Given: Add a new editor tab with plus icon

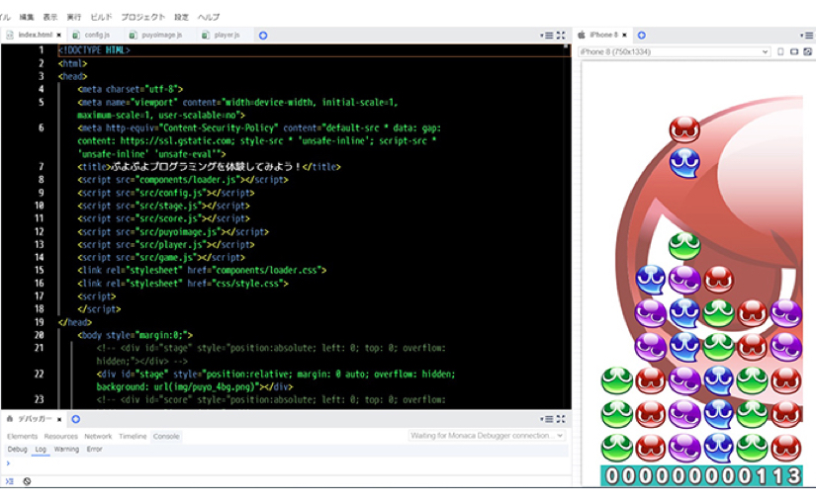Looking at the screenshot, I should (x=263, y=36).
